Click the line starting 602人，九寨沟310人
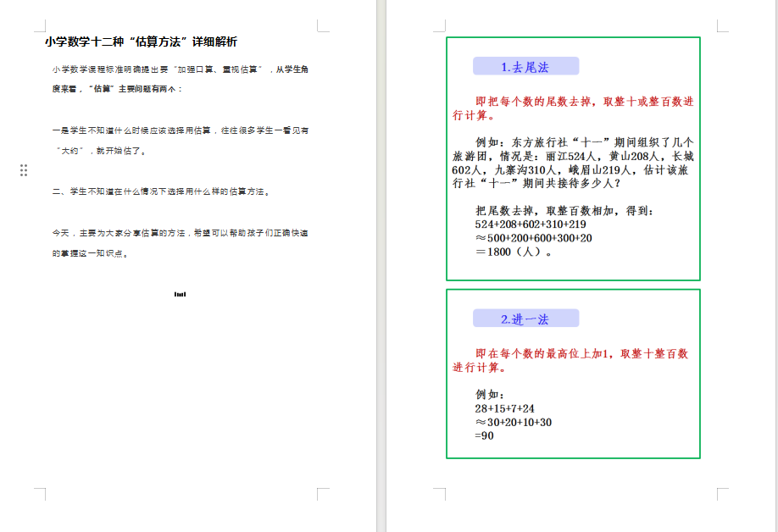Image resolution: width=778 pixels, height=532 pixels. click(570, 170)
